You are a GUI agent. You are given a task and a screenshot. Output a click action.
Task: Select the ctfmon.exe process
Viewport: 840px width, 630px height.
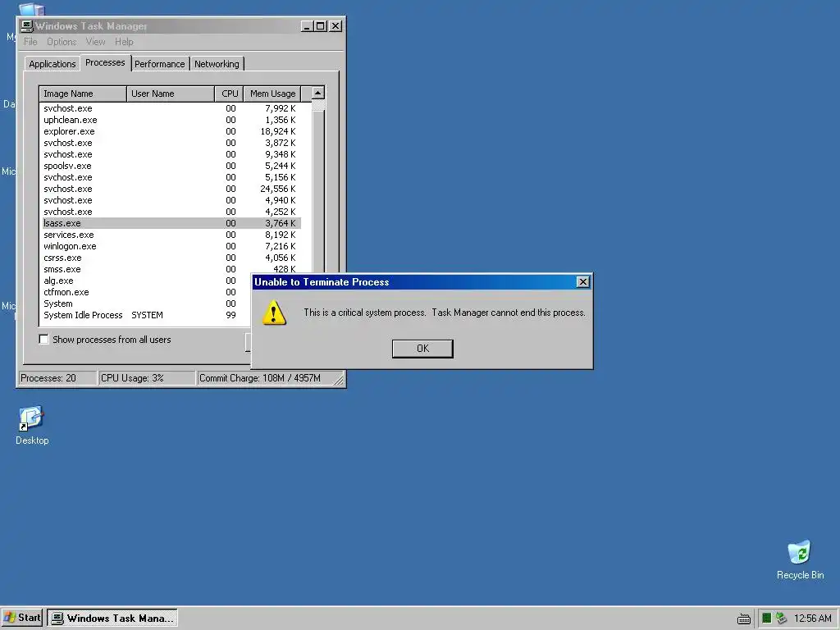point(147,292)
